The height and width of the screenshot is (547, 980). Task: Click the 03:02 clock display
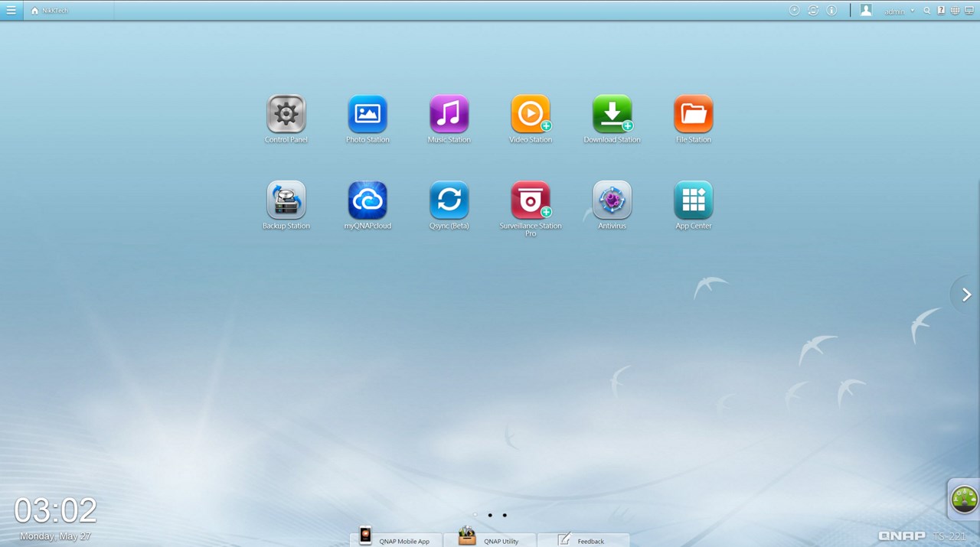(56, 510)
